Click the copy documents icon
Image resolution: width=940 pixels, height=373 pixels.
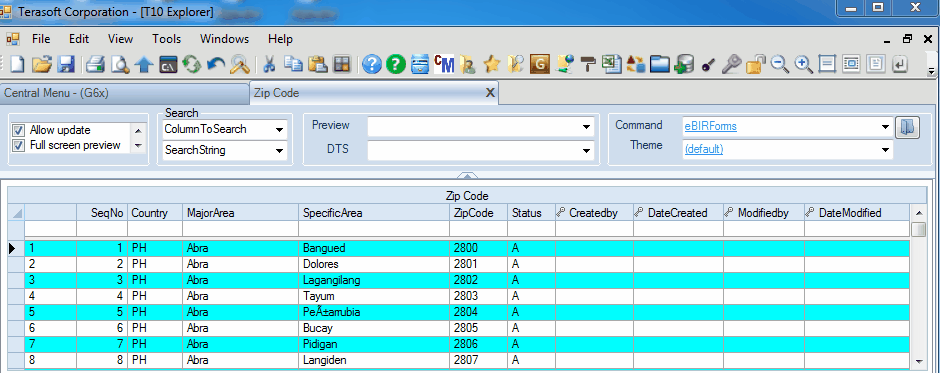pyautogui.click(x=293, y=64)
